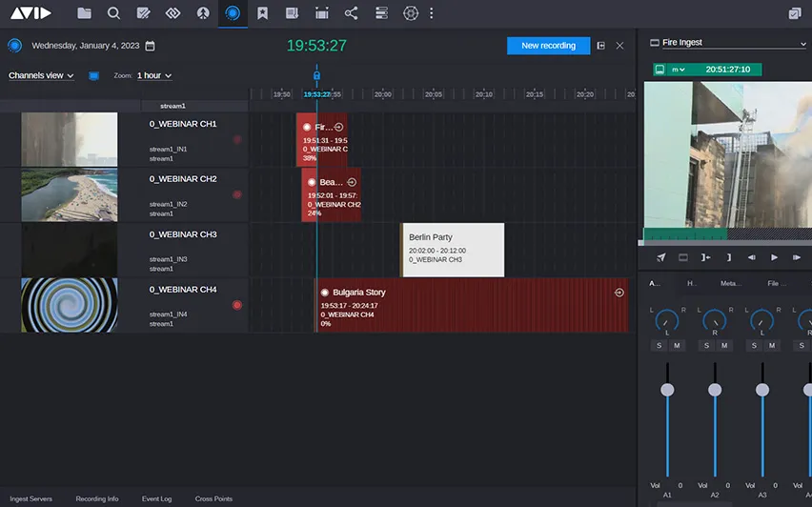Screen dimensions: 812x507
Task: Open the Browse folder icon in top toolbar
Action: (85, 13)
